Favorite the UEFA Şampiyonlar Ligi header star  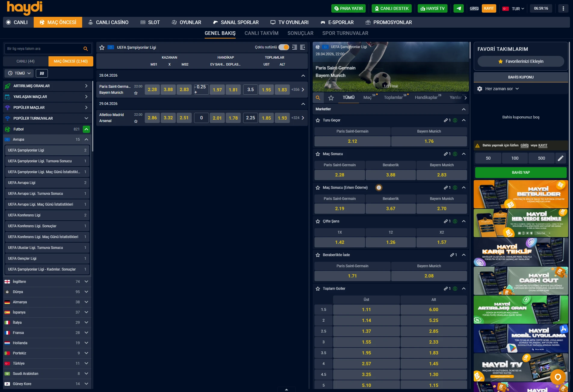[x=102, y=47]
